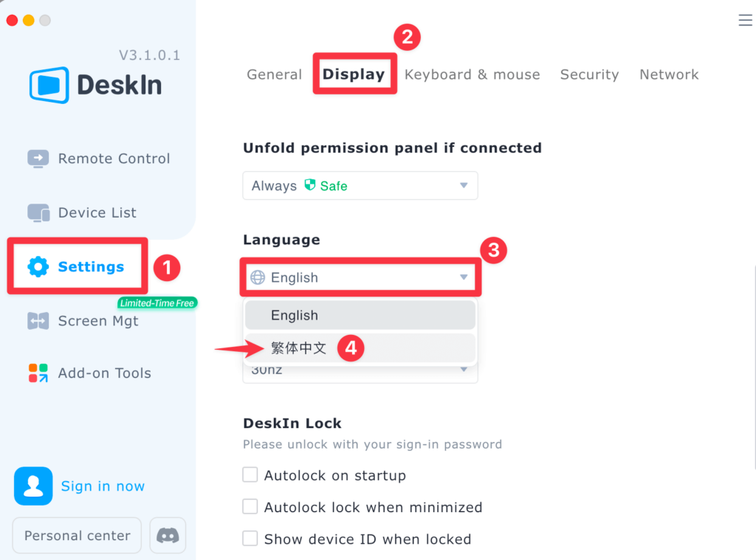Open Discord via the chat icon
756x560 pixels.
coord(168,535)
